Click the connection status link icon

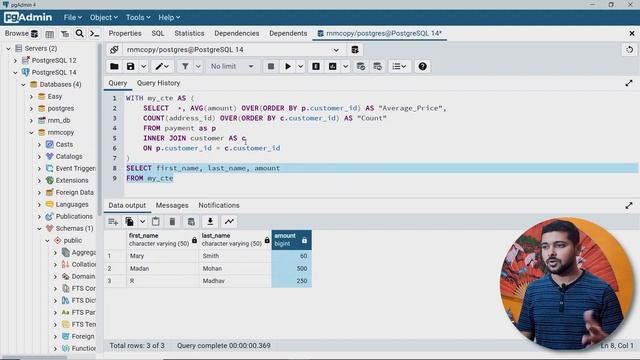point(114,50)
